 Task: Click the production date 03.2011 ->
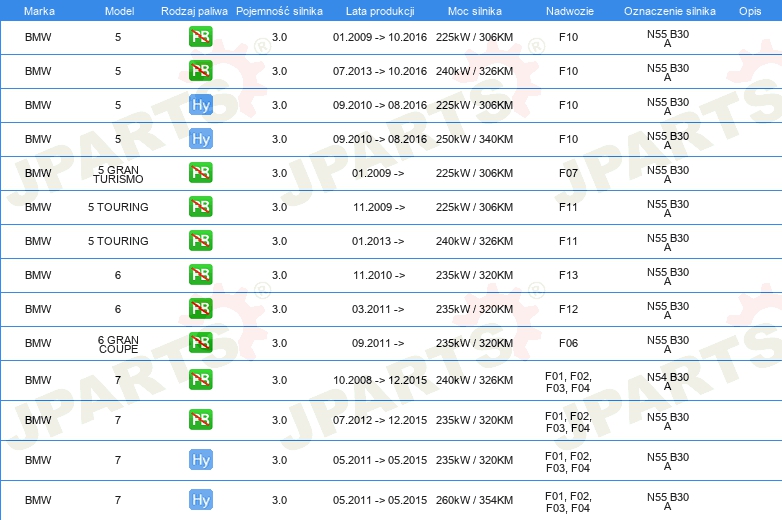pos(378,309)
